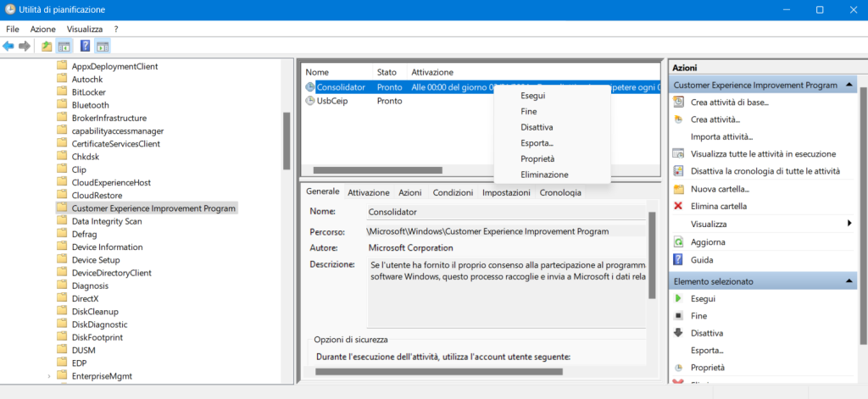Toggle the action pane show/hide toolbar button
This screenshot has width=868, height=399.
coord(103,46)
